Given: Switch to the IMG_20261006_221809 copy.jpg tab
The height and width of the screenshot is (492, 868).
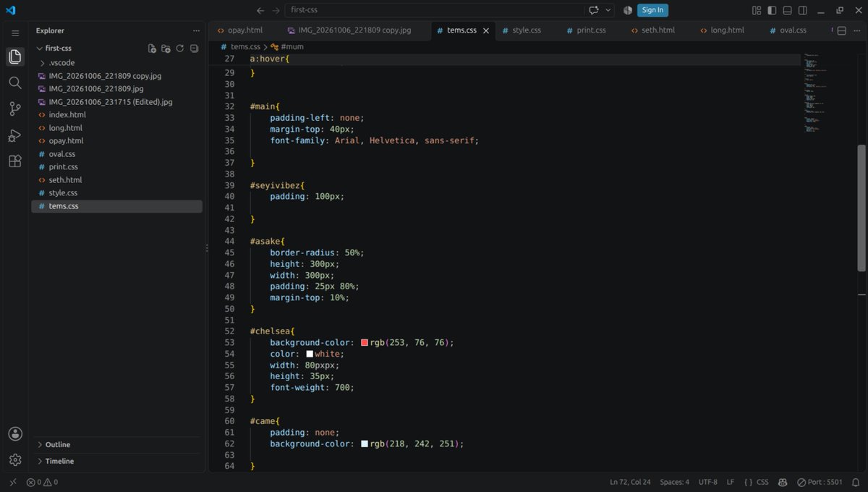Looking at the screenshot, I should click(x=354, y=30).
